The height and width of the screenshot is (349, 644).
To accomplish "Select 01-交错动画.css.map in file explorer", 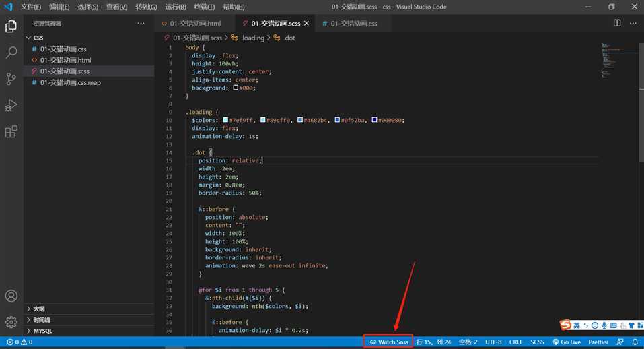I will (89, 82).
